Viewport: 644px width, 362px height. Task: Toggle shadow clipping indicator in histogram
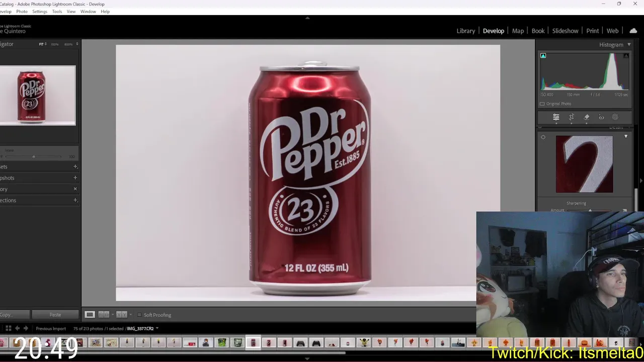tap(543, 56)
